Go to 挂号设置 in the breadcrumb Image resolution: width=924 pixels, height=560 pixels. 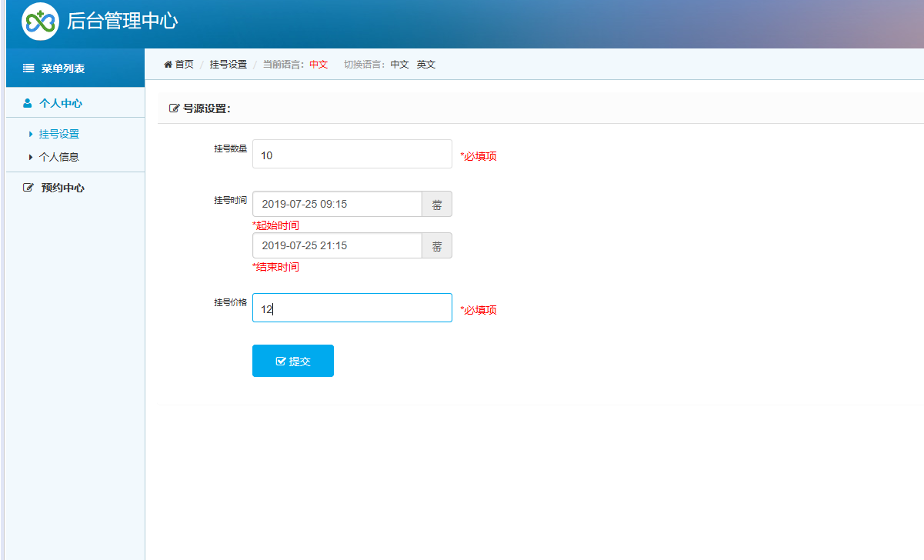coord(228,65)
